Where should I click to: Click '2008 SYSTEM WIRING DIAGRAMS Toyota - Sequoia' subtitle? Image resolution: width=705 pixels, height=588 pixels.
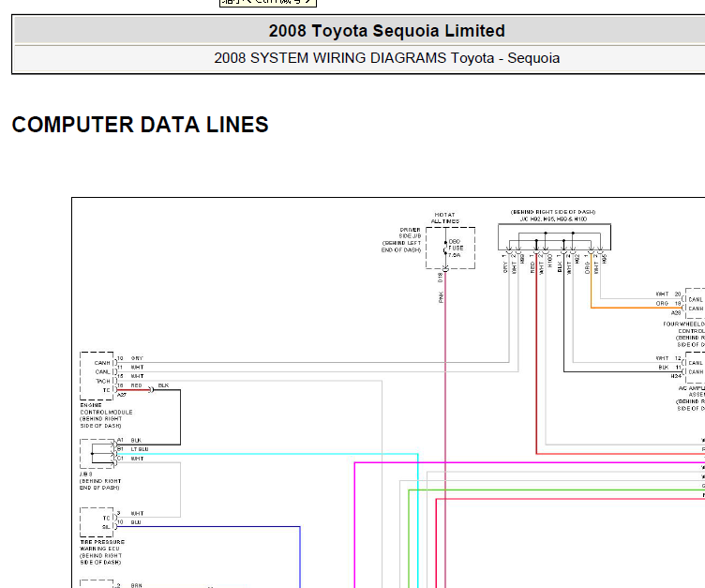click(386, 58)
